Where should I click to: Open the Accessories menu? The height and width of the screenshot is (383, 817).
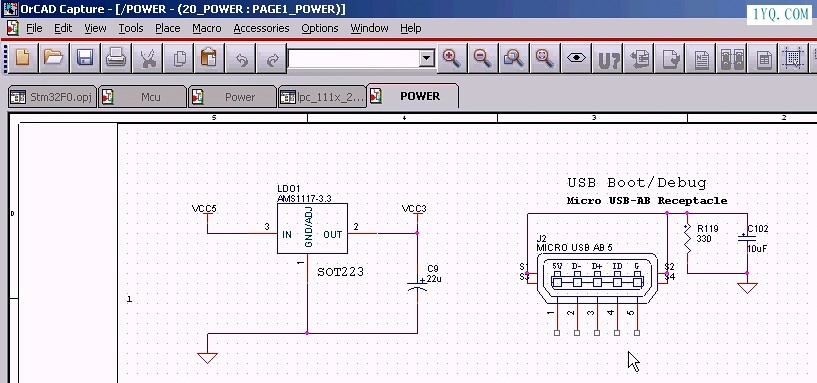click(261, 28)
